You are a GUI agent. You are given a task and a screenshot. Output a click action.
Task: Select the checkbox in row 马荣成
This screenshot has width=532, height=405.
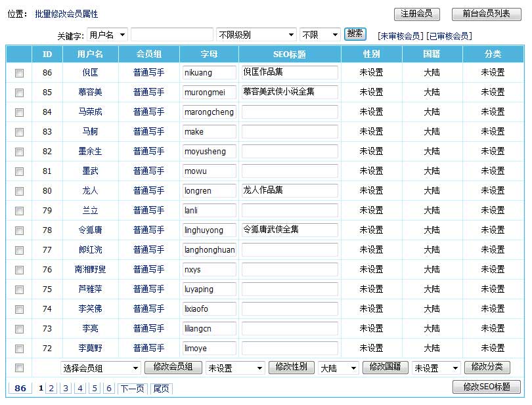point(19,112)
